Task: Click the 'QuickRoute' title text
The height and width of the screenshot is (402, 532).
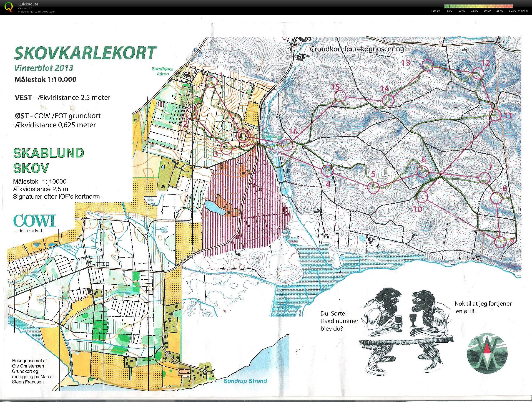Action: (x=28, y=4)
